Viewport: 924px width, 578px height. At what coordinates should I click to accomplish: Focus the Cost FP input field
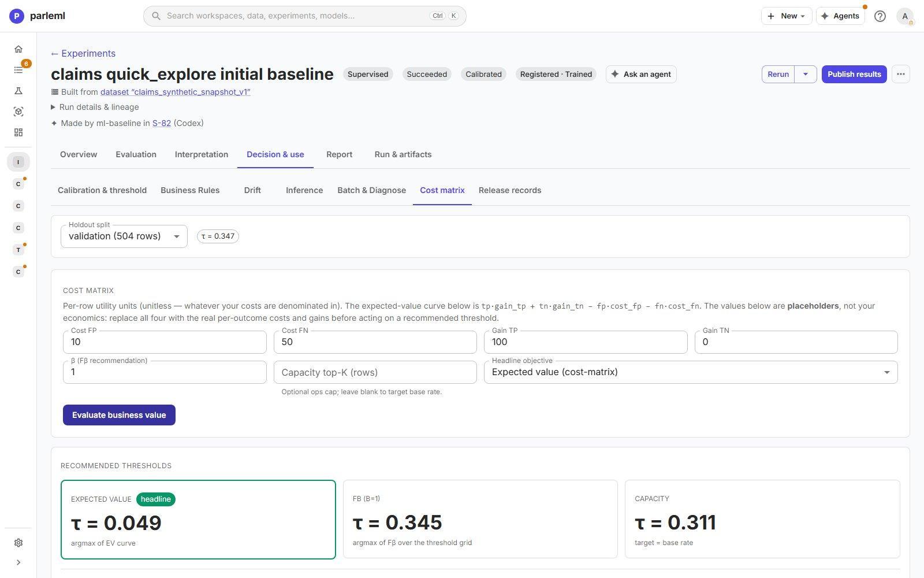pyautogui.click(x=165, y=342)
